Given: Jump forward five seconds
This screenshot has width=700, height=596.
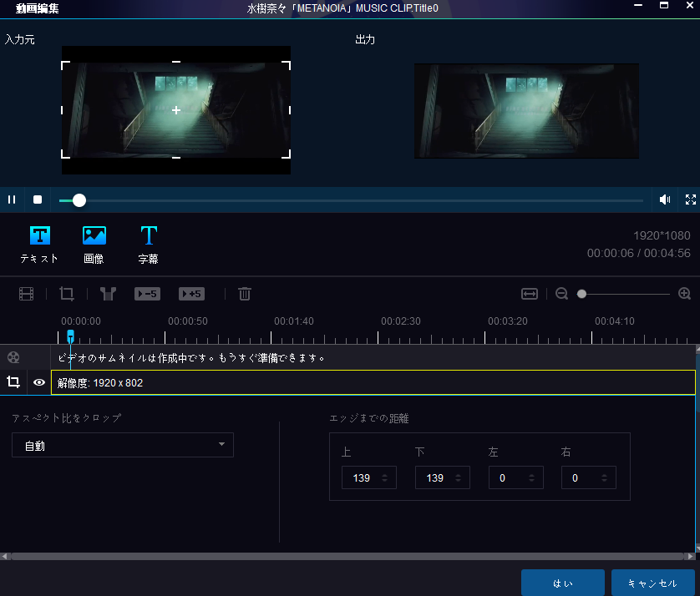Looking at the screenshot, I should pos(192,294).
